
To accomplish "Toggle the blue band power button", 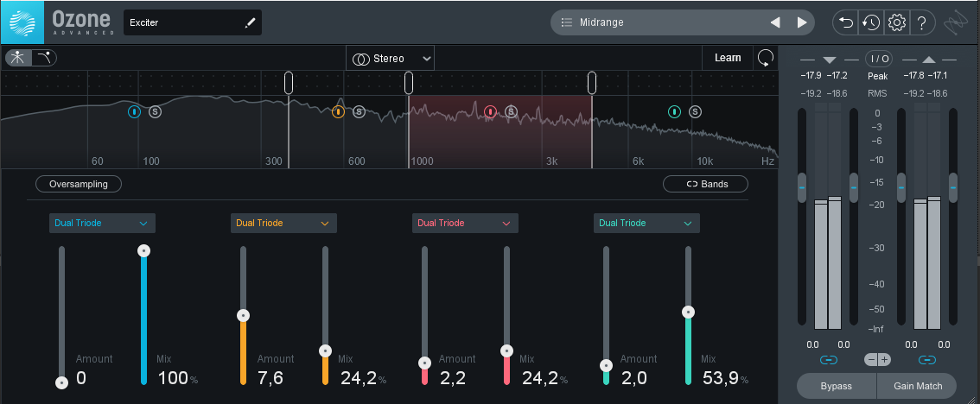I will click(x=134, y=111).
